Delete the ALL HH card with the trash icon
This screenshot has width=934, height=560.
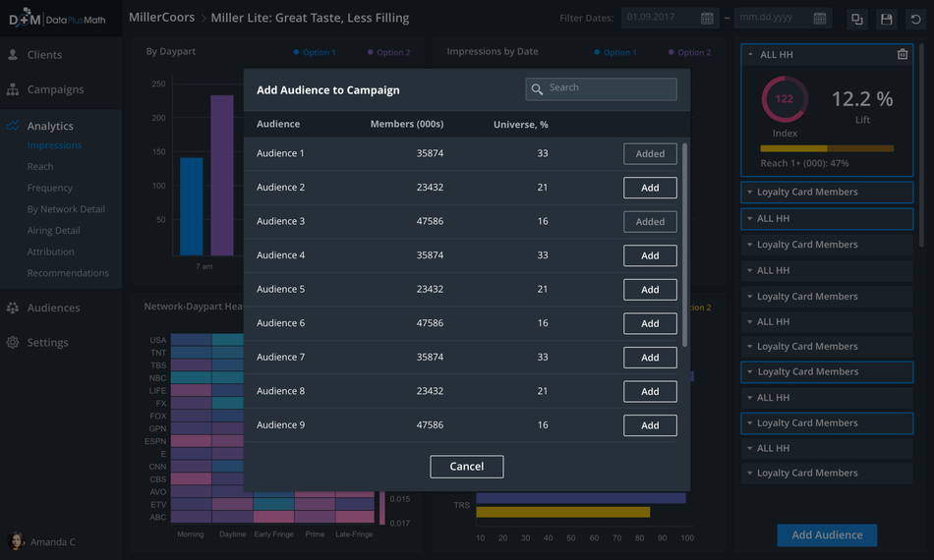pos(903,55)
